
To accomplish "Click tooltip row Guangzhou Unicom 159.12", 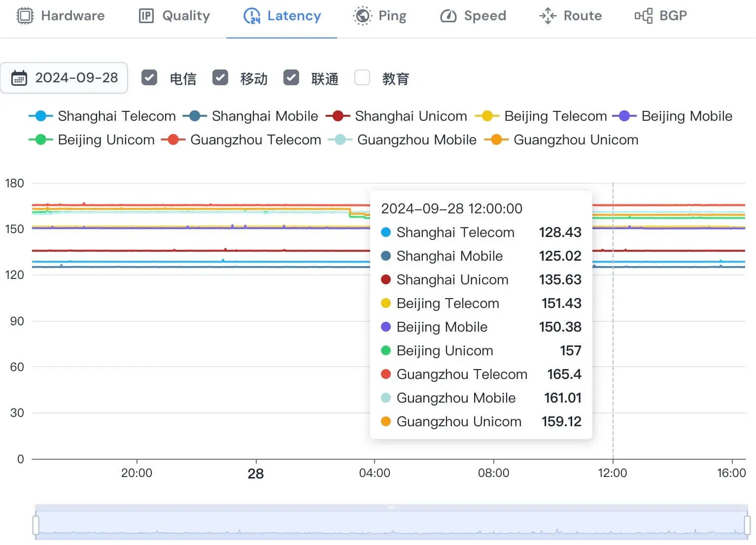I will coord(481,422).
